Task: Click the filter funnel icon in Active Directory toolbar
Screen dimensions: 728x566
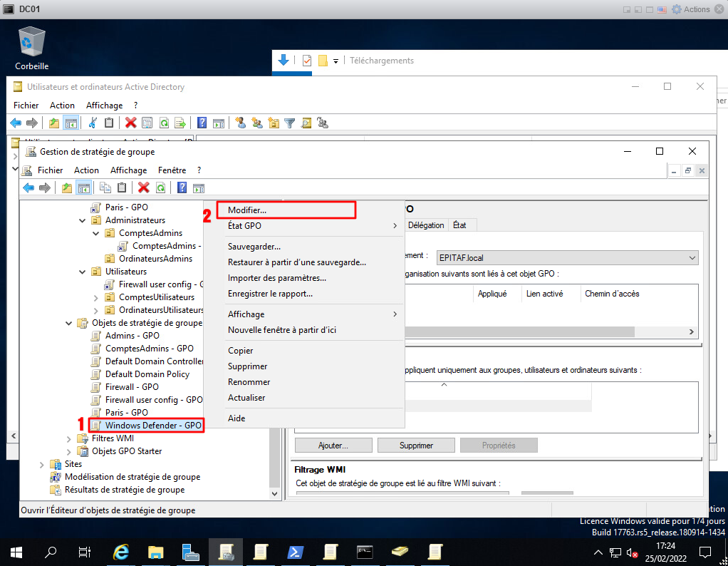Action: click(290, 123)
